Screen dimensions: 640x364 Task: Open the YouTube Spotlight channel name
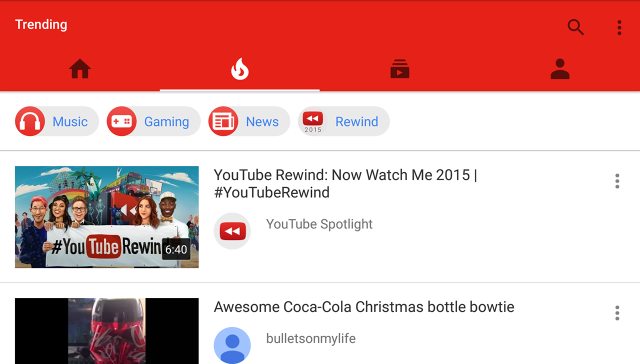[x=319, y=224]
